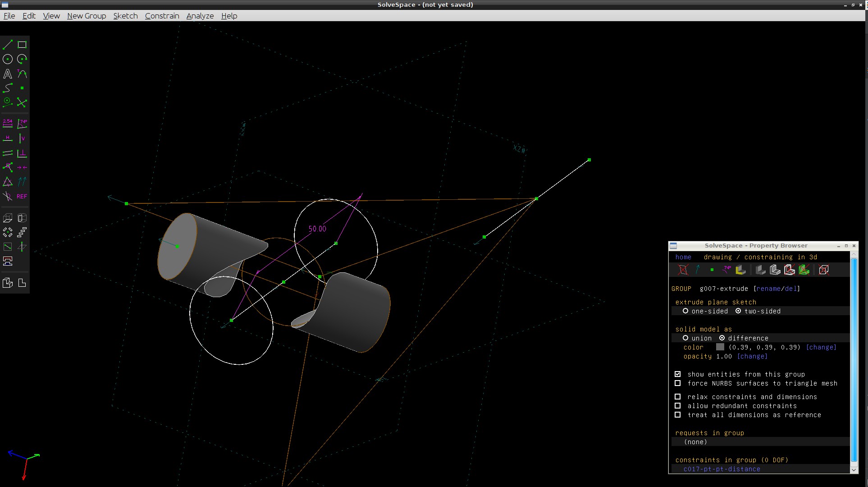
Task: Check relax constraints and dimensions
Action: 677,397
